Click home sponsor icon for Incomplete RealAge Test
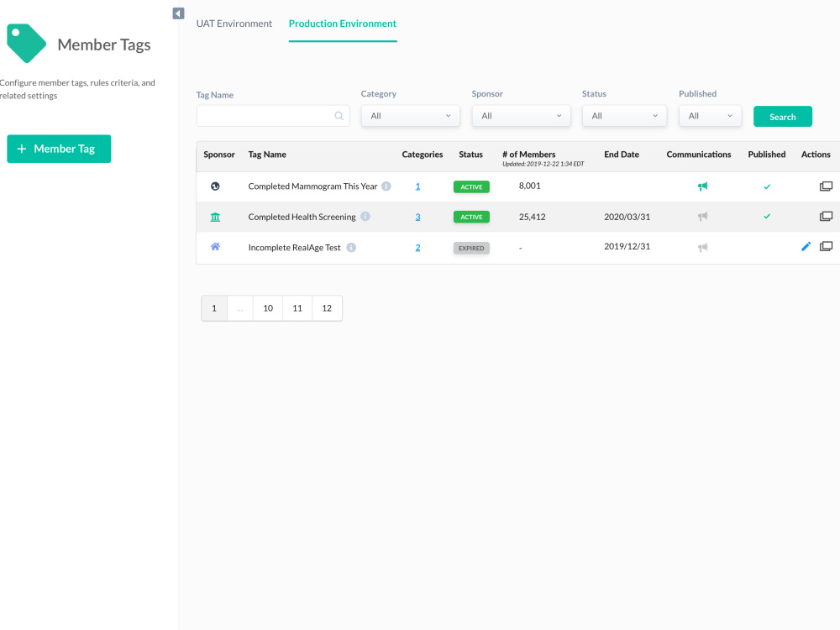Image resolution: width=840 pixels, height=630 pixels. pyautogui.click(x=215, y=247)
